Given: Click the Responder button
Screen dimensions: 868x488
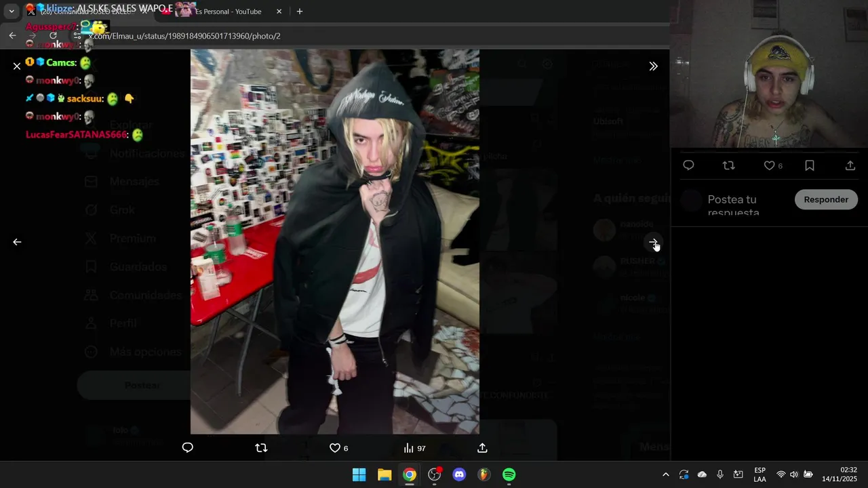Looking at the screenshot, I should tap(826, 199).
